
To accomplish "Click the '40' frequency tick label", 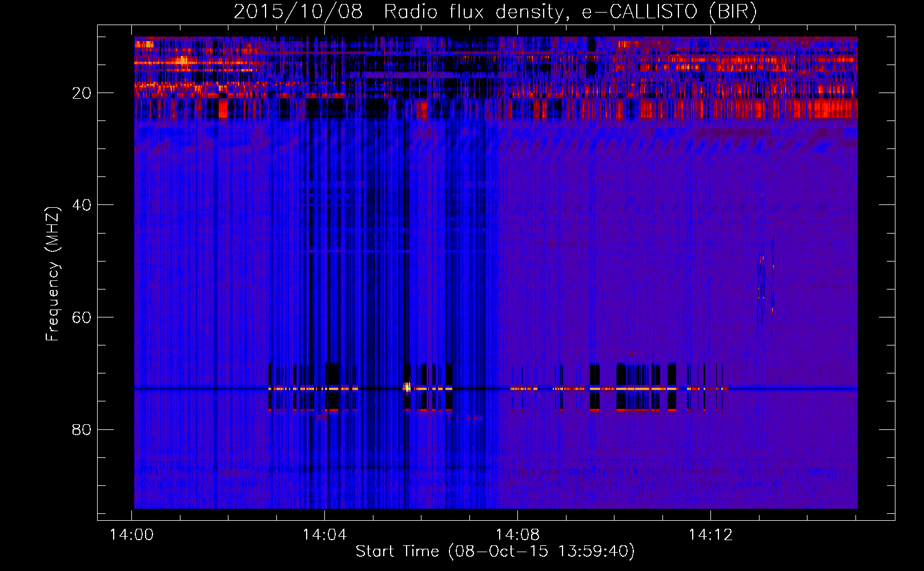I will [x=82, y=205].
